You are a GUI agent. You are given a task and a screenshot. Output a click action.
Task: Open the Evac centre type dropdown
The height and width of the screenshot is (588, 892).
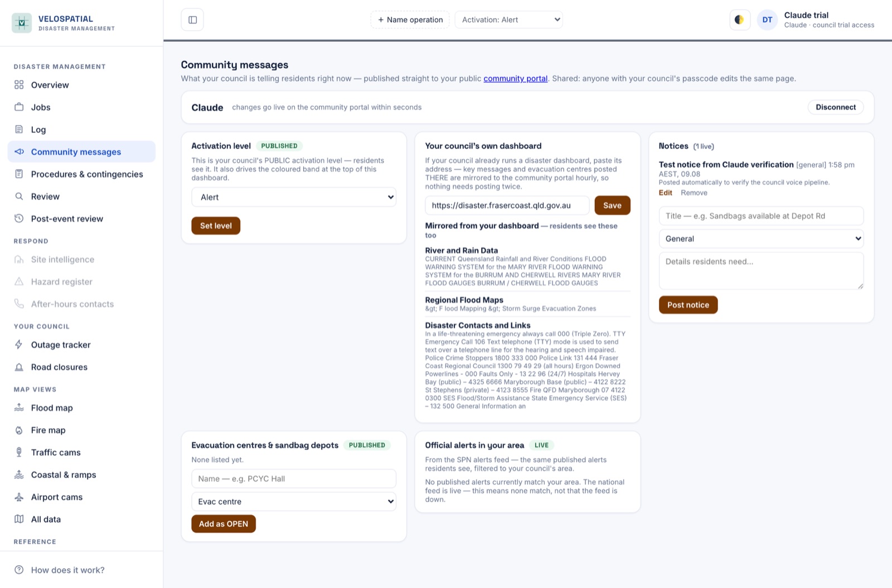(294, 502)
